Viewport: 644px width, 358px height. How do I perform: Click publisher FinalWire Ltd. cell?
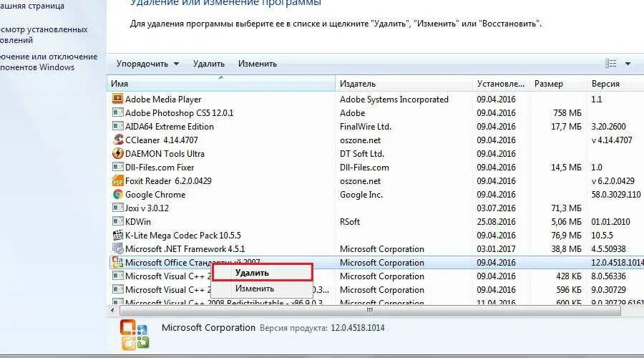[x=366, y=126]
